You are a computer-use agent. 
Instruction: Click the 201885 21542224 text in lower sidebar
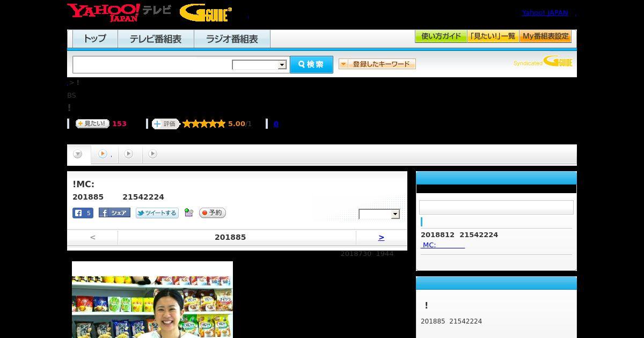point(451,321)
